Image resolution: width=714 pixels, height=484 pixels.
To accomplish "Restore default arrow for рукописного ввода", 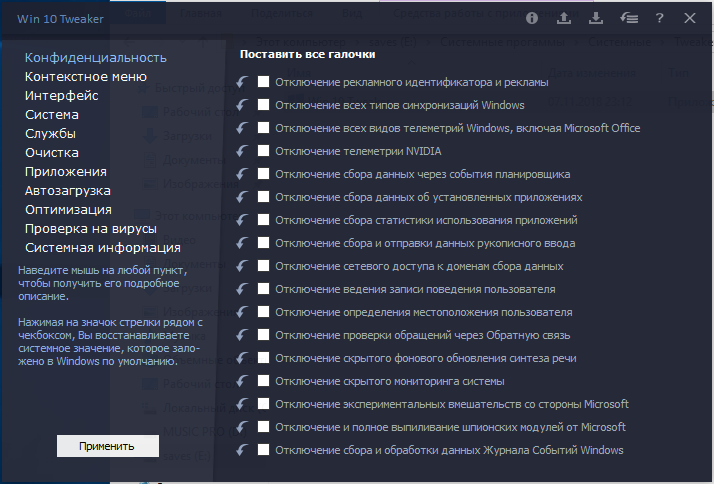I will [x=242, y=243].
